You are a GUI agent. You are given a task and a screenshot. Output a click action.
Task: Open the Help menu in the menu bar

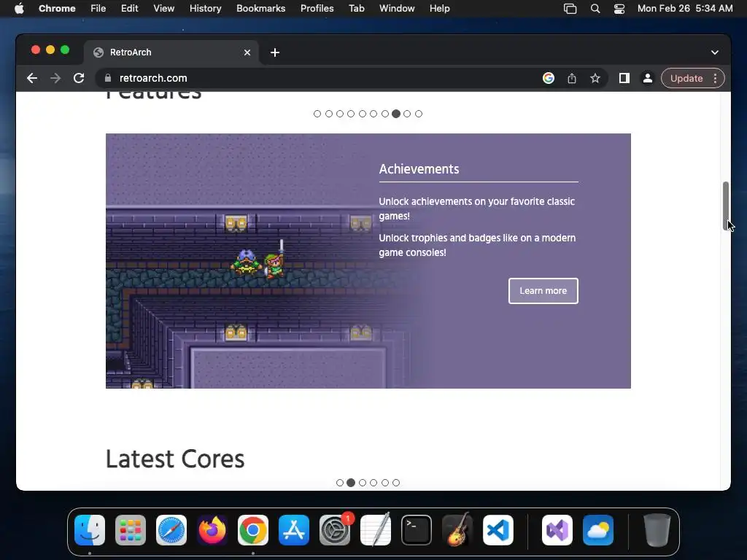[439, 9]
